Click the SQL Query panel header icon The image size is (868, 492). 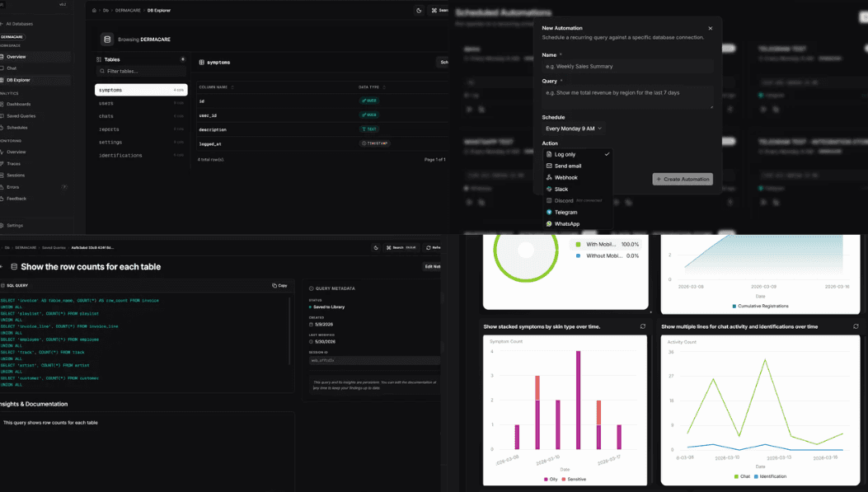[x=2, y=286]
